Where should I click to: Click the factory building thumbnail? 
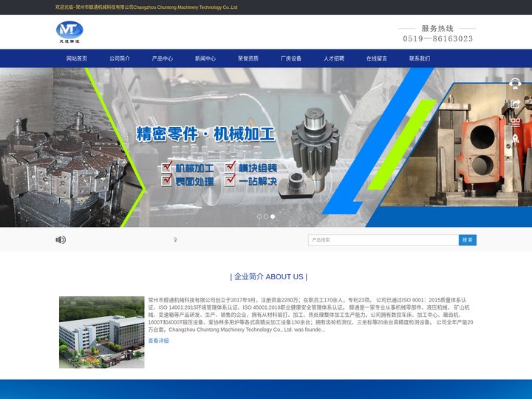click(x=102, y=332)
